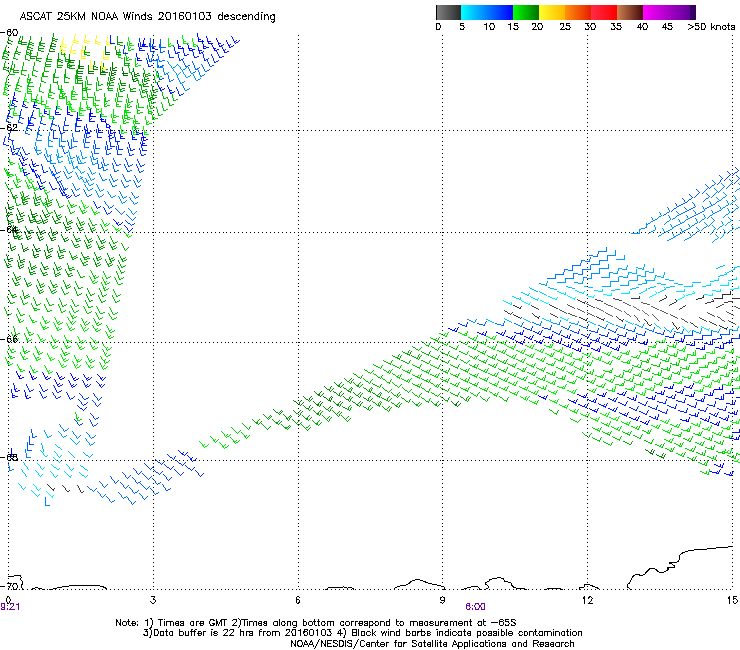Click the brown 35-40 knots legend segment
740x650 pixels.
(x=630, y=12)
